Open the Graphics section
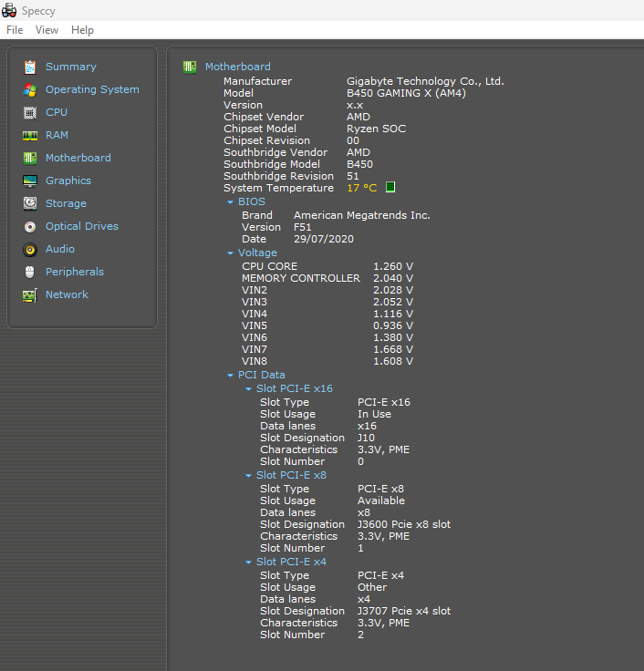 pos(68,181)
